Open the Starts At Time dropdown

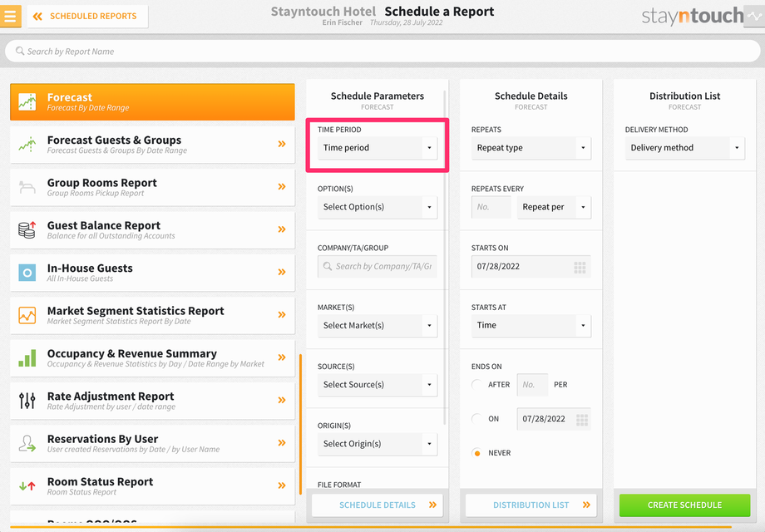(x=531, y=325)
